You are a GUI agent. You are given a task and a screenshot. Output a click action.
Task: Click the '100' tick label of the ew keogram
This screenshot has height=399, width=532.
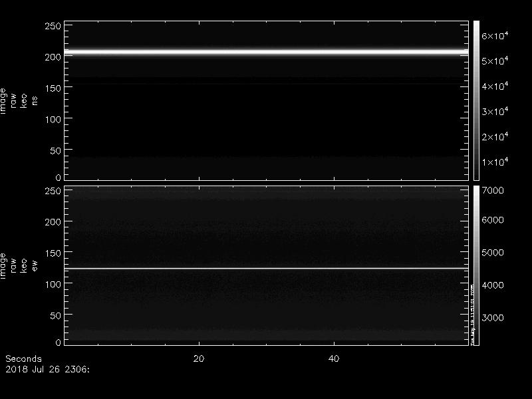(x=53, y=285)
